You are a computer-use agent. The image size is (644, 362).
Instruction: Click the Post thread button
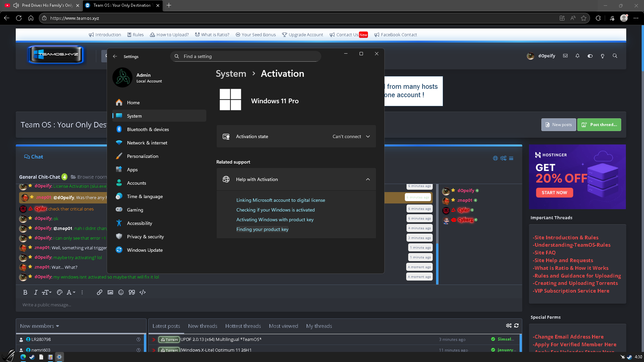599,125
